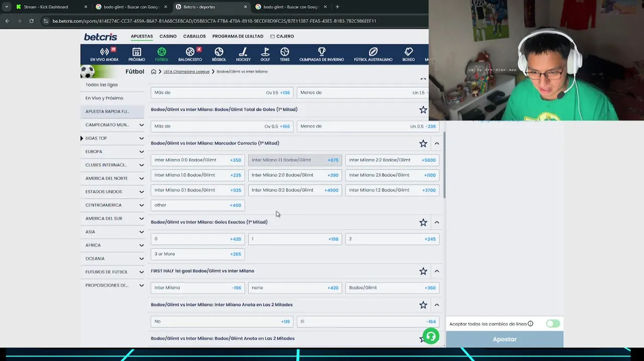644x361 pixels.
Task: Collapse the Goles Exactos (1ª Mitad) section
Action: pos(437,222)
